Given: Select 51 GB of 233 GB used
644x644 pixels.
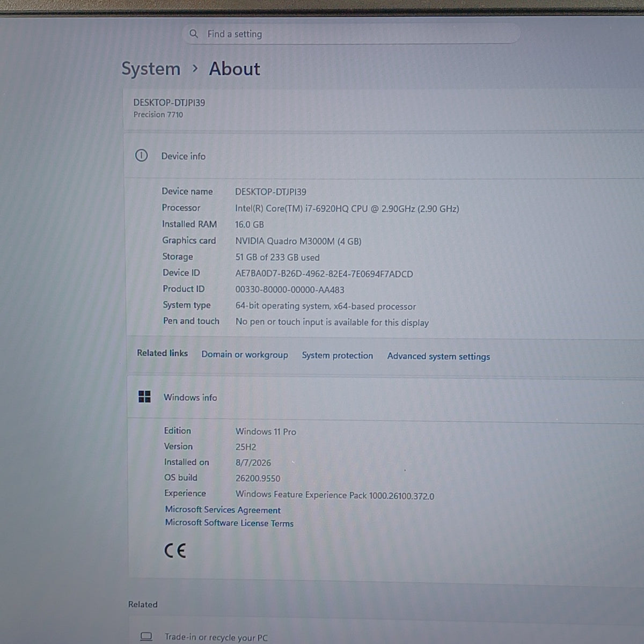Looking at the screenshot, I should click(x=277, y=258).
